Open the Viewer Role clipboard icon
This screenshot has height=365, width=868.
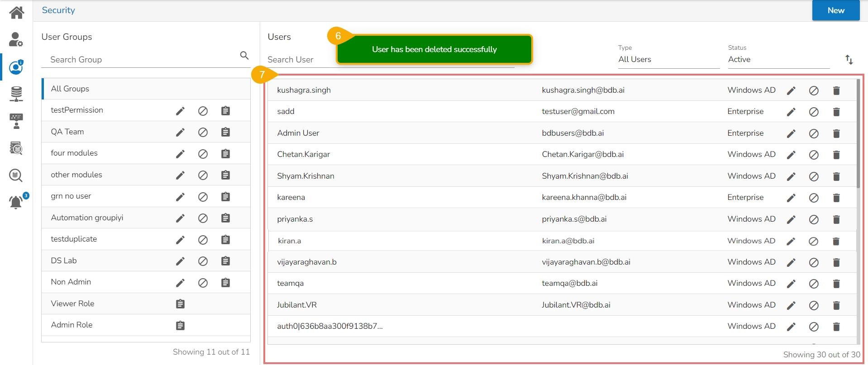pos(180,304)
